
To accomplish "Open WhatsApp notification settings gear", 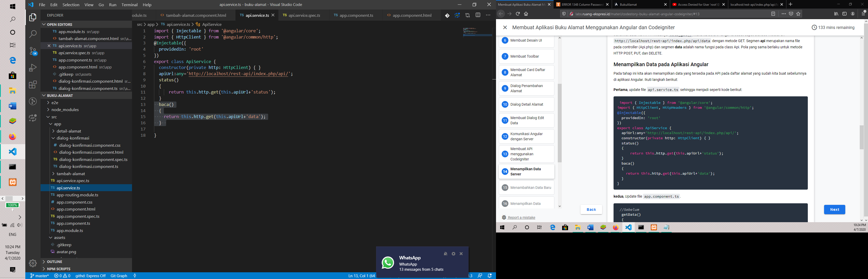I will (453, 254).
